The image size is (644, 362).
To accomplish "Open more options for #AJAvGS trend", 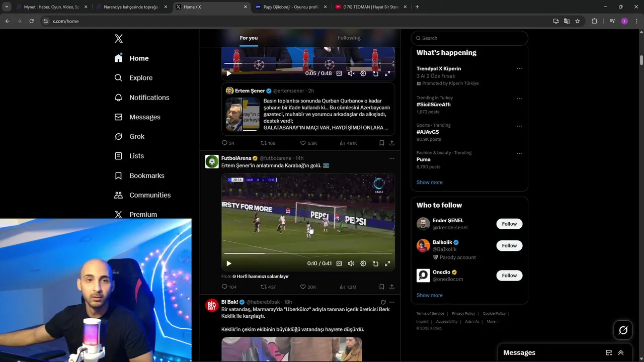I will pos(519,126).
